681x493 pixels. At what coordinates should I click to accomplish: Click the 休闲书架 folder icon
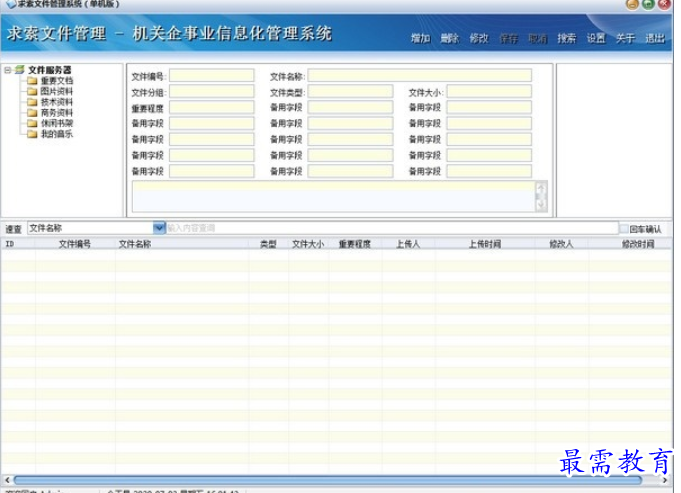(32, 123)
